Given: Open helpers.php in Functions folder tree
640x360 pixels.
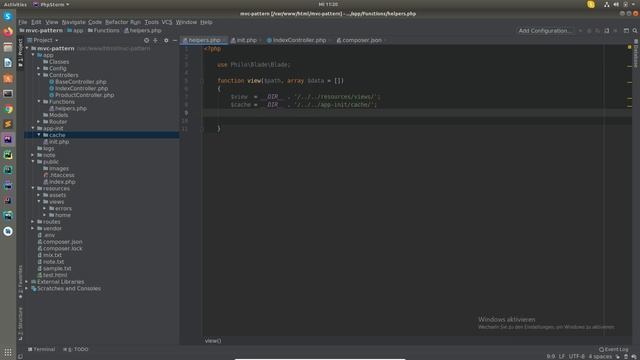Looking at the screenshot, I should (68, 109).
